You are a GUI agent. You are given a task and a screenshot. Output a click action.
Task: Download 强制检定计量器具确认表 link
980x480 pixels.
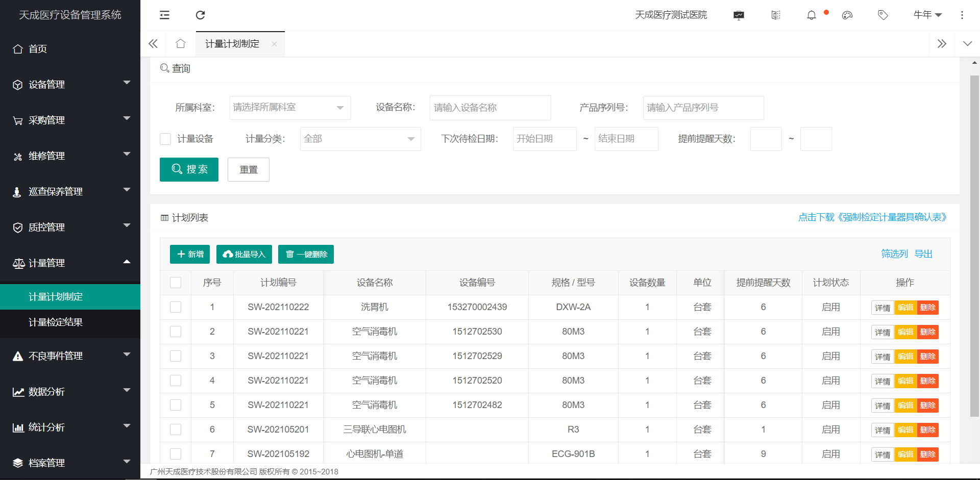click(x=874, y=217)
